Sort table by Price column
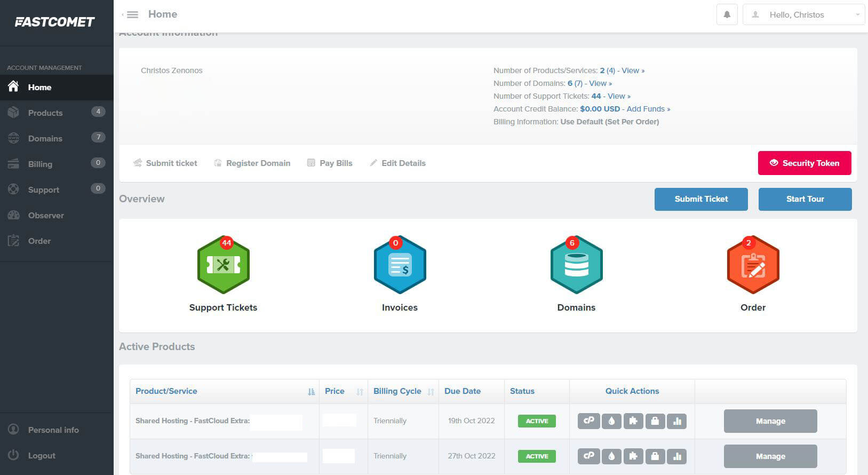868x475 pixels. [360, 392]
